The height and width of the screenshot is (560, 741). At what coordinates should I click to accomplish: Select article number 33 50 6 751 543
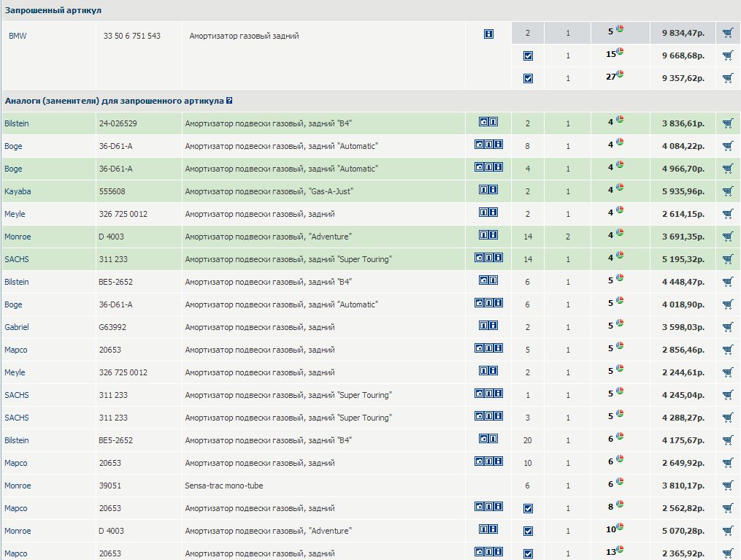point(132,36)
